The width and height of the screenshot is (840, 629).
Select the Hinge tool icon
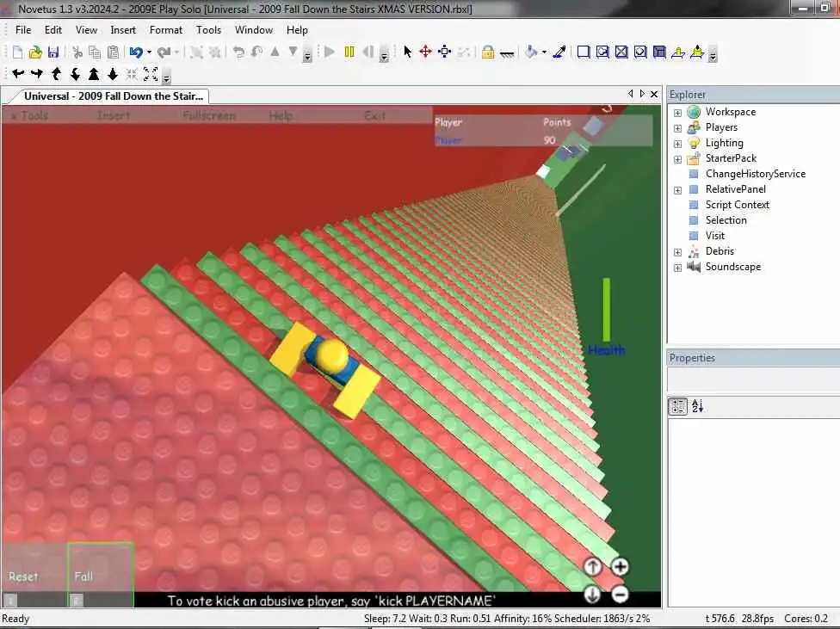coord(678,52)
